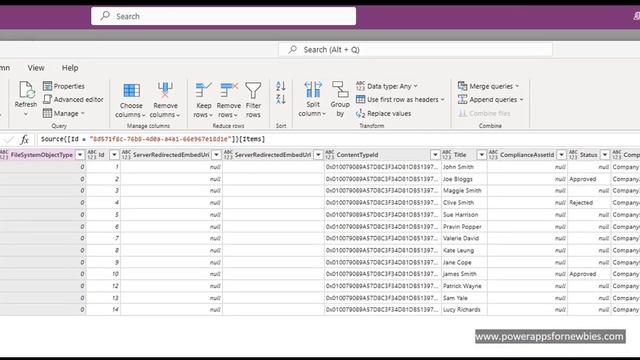Click the top Search box
The width and height of the screenshot is (640, 360).
point(224,16)
